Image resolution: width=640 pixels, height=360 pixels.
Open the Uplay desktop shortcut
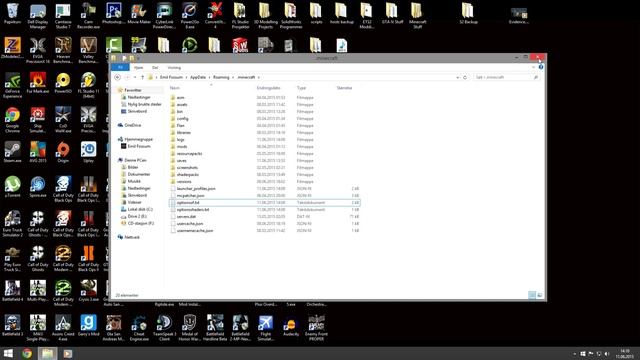click(x=88, y=152)
